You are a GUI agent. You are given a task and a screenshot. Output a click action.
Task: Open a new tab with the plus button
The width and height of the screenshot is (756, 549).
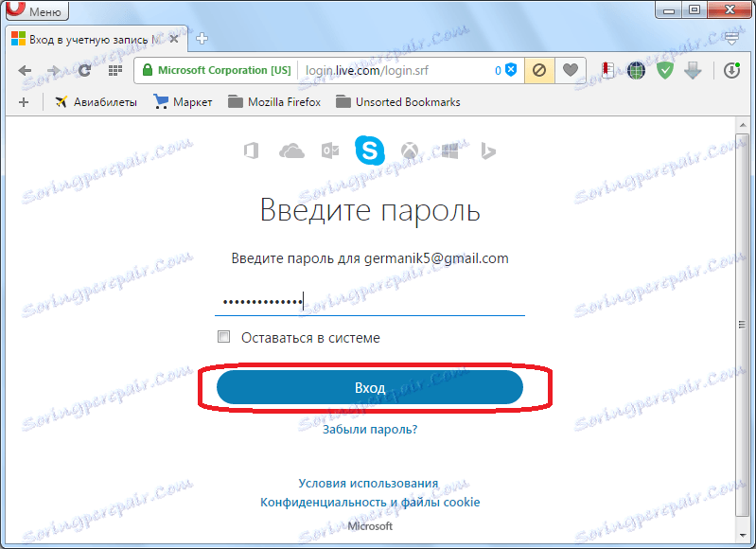click(x=202, y=39)
